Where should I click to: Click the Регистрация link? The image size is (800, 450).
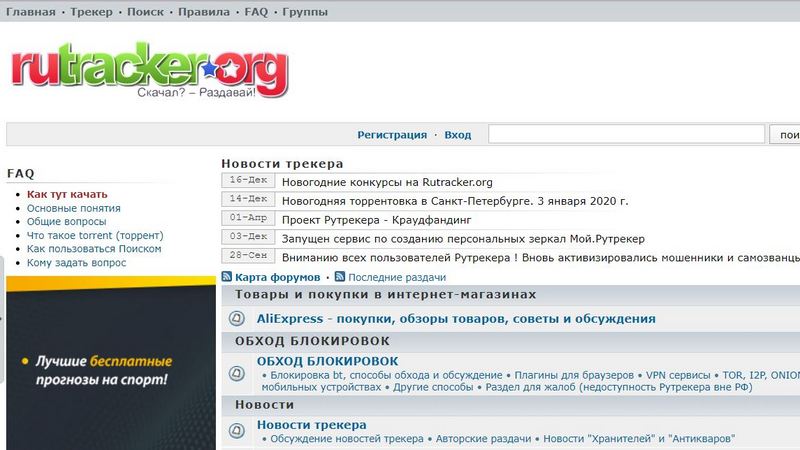point(392,135)
